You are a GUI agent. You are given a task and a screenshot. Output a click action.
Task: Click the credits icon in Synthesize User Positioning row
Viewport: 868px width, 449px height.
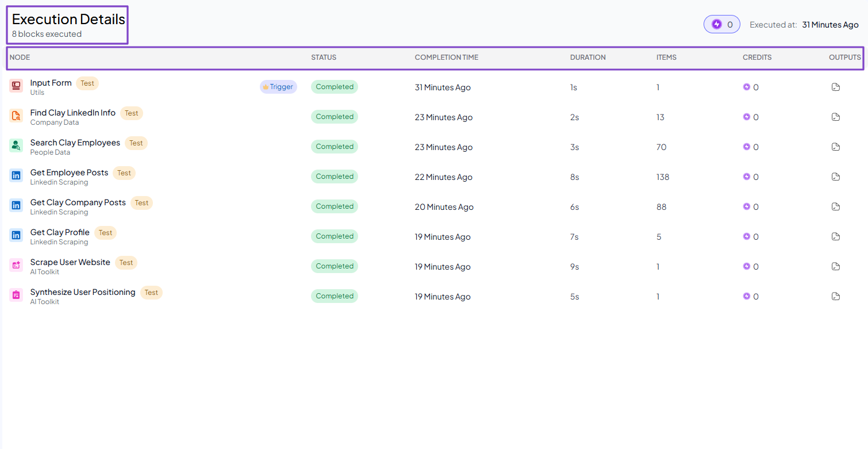(x=747, y=296)
